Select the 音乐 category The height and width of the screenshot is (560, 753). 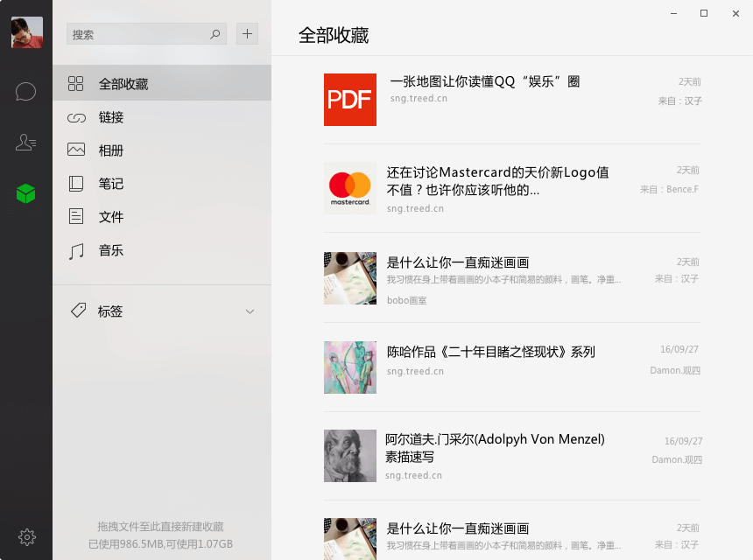[162, 250]
